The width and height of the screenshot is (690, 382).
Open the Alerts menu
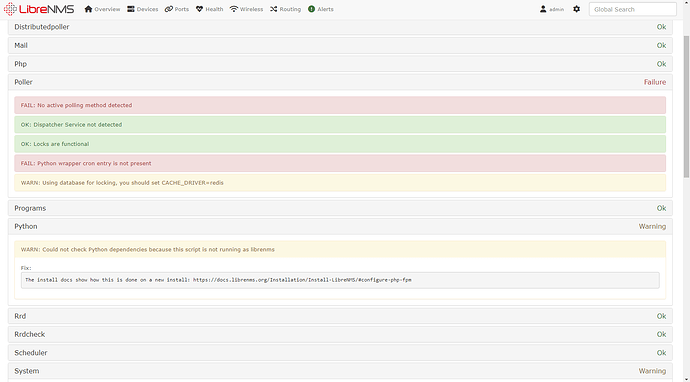[x=321, y=9]
